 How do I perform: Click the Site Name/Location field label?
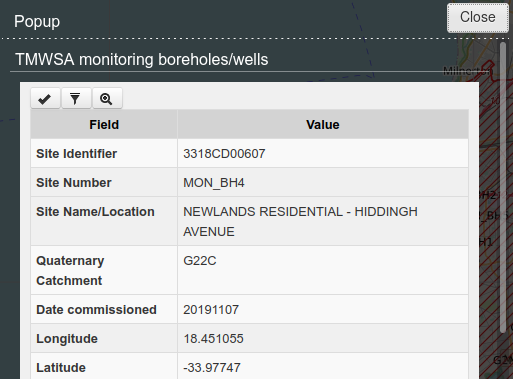pyautogui.click(x=95, y=212)
